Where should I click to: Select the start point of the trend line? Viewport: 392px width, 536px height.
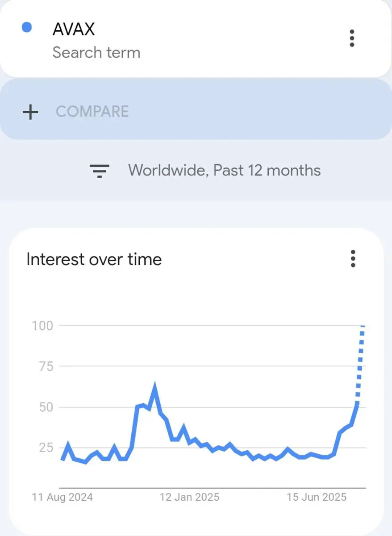tap(62, 459)
